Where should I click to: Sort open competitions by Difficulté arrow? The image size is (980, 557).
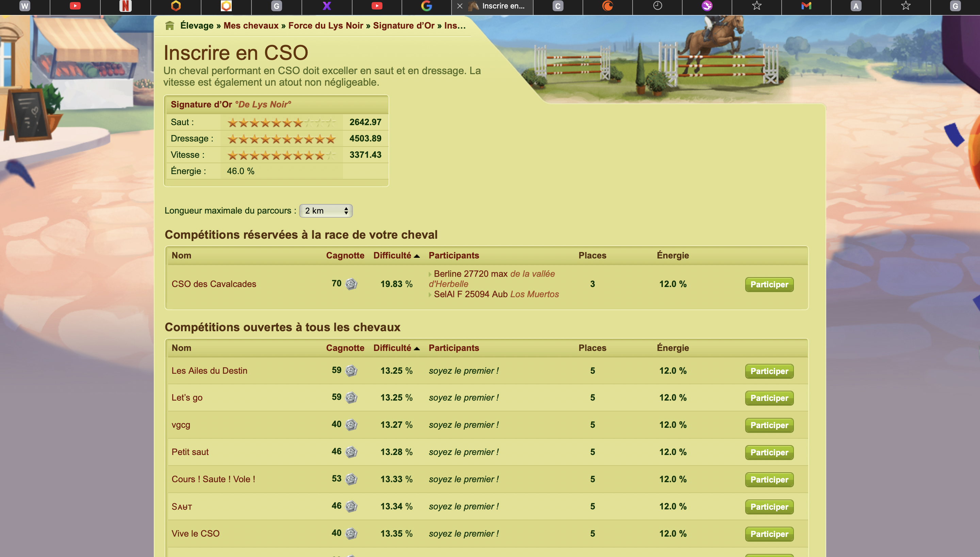tap(417, 349)
